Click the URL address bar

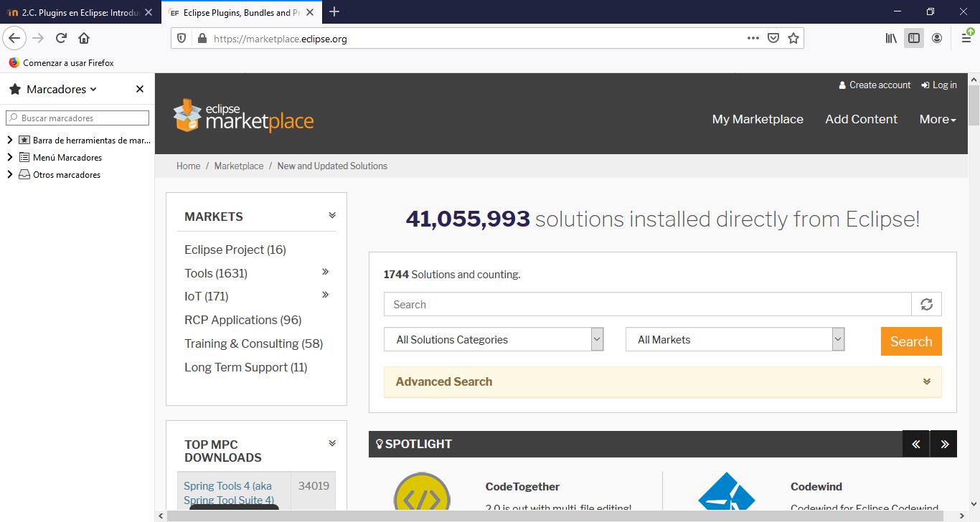pyautogui.click(x=473, y=39)
